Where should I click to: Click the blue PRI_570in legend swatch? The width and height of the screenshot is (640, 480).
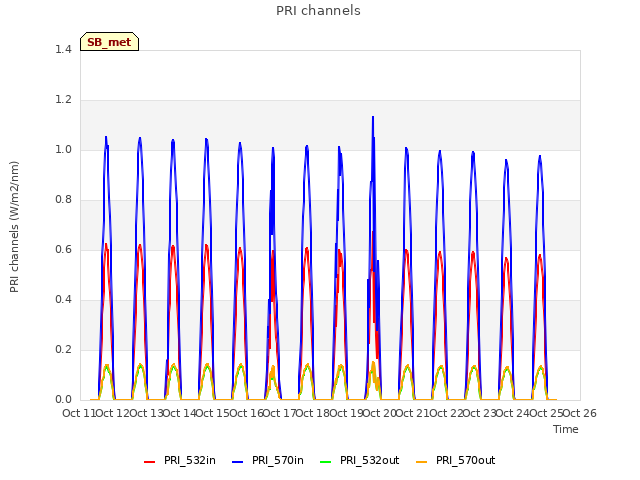tap(238, 462)
